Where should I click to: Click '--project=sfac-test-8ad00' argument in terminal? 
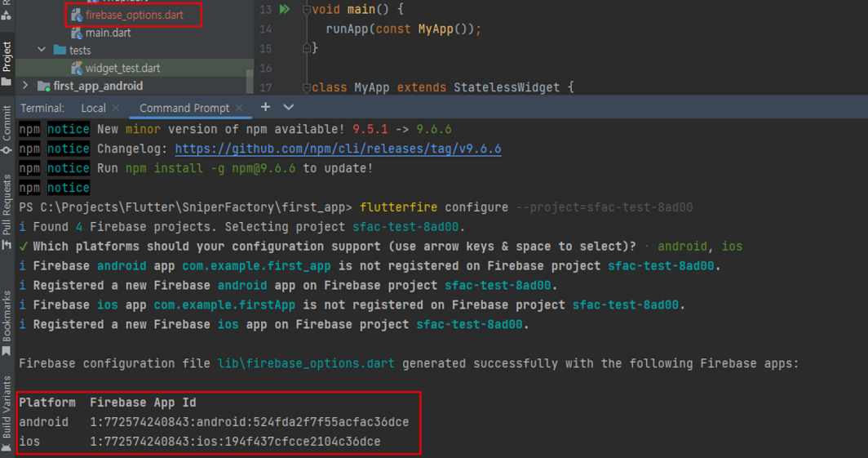click(x=604, y=207)
